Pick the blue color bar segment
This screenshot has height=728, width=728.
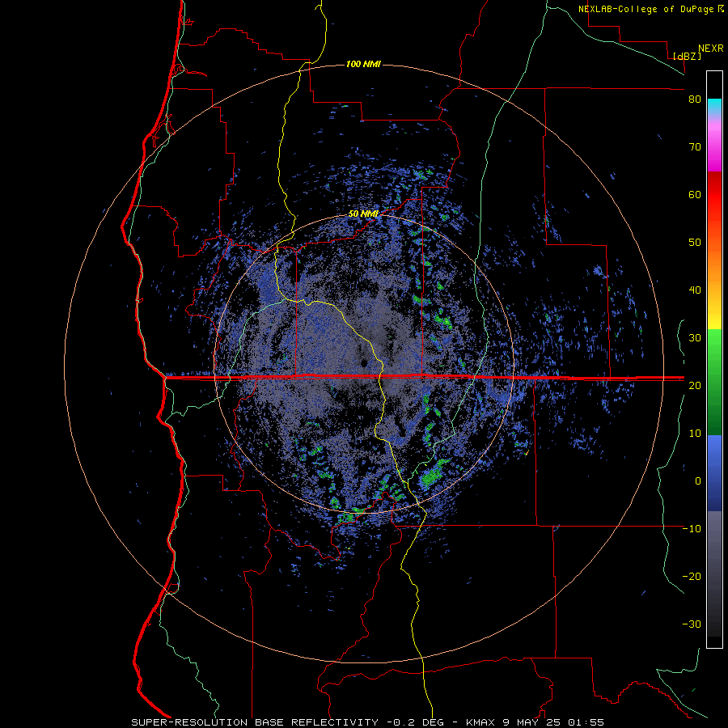tap(714, 473)
